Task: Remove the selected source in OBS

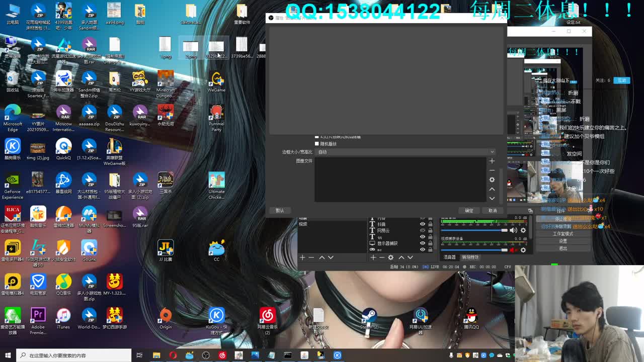Action: pyautogui.click(x=382, y=257)
